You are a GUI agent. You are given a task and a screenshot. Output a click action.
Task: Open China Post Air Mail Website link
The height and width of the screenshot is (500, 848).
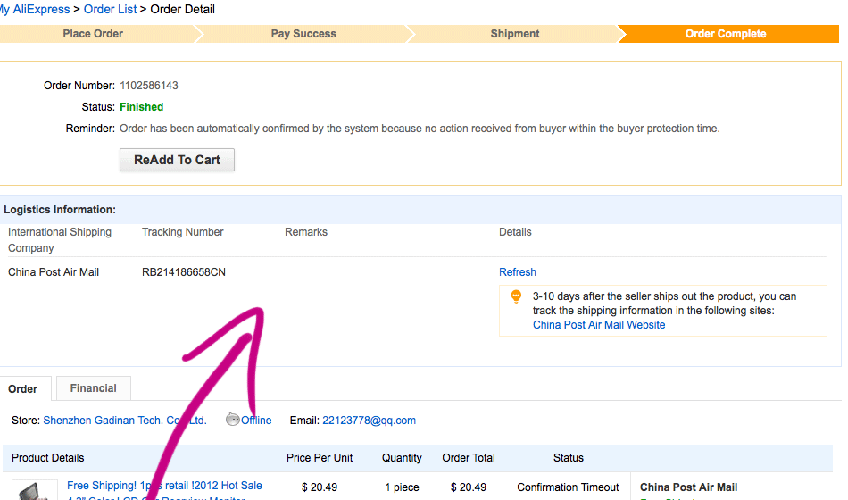point(598,325)
